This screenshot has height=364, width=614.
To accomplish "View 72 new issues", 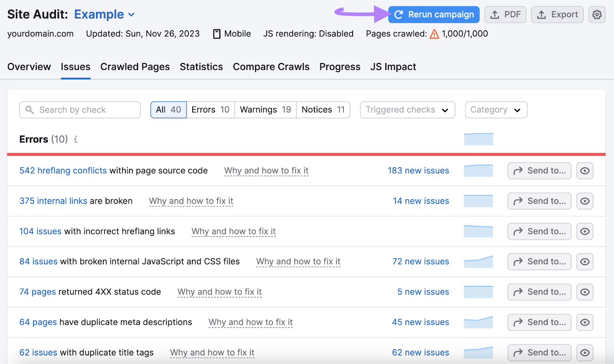I will pyautogui.click(x=421, y=262).
